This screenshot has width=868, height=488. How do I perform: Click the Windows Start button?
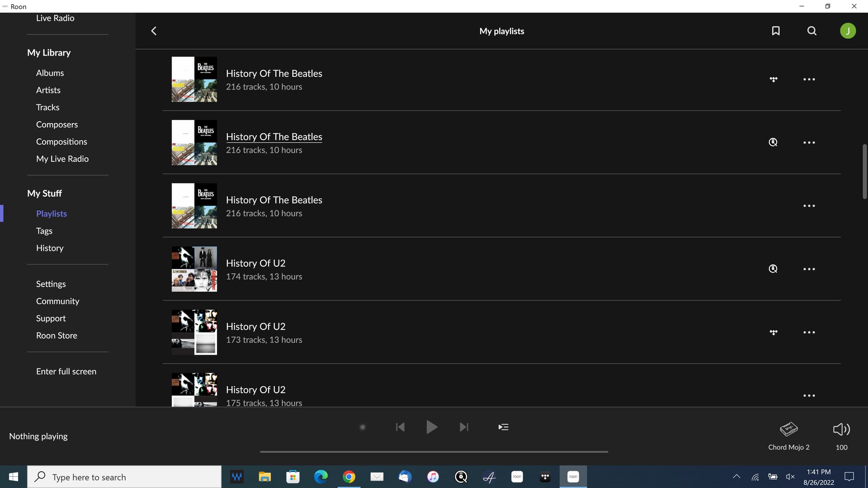(x=14, y=477)
